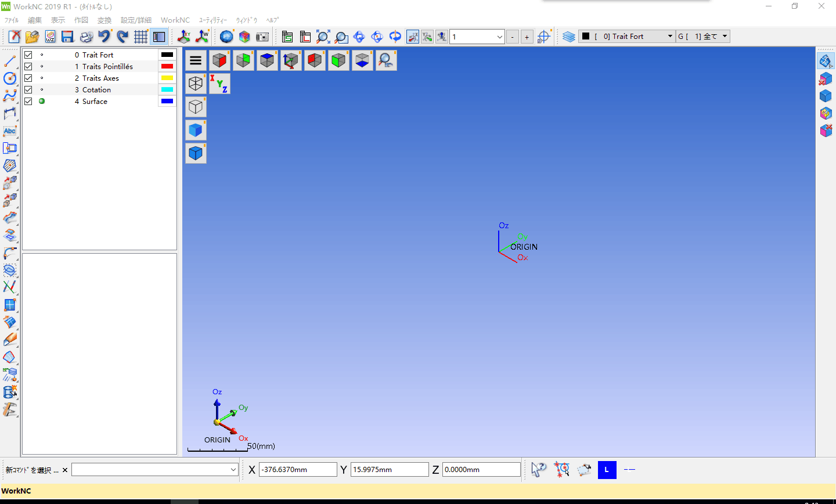Click the X coordinate input field
Viewport: 836px width, 504px height.
(x=298, y=469)
